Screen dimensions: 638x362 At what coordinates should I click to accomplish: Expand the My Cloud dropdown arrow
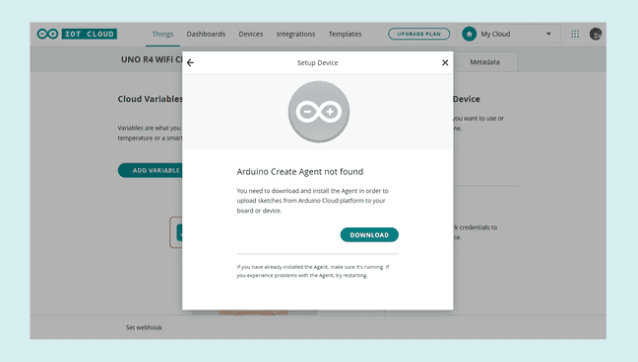point(548,34)
